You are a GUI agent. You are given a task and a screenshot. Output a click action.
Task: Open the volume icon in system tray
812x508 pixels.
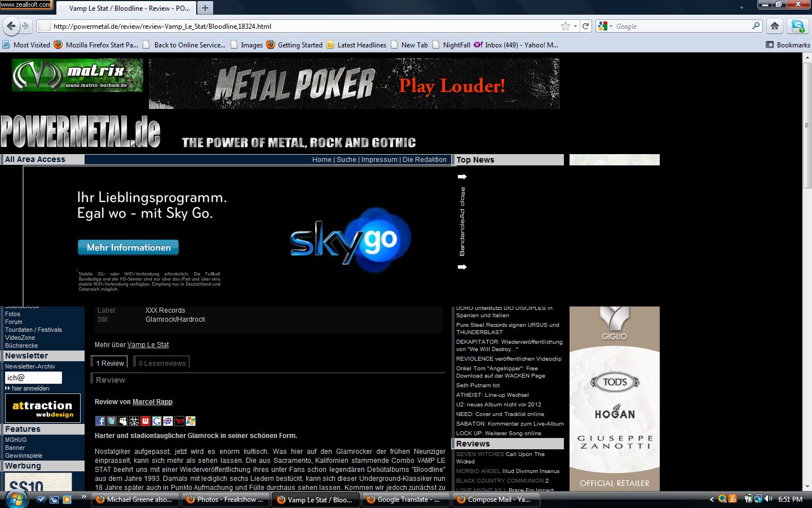[x=769, y=499]
